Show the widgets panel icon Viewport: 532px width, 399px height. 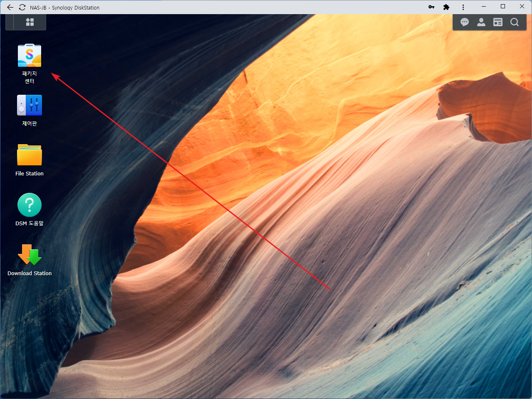point(498,22)
